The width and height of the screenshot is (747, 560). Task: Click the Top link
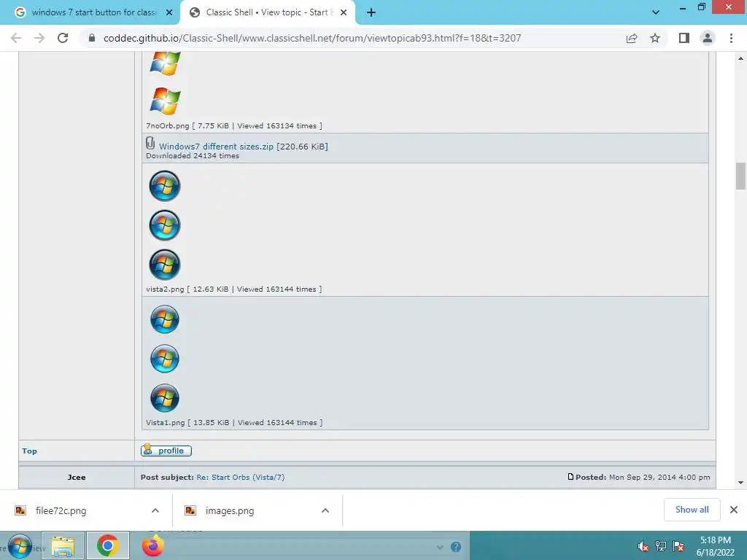click(29, 451)
